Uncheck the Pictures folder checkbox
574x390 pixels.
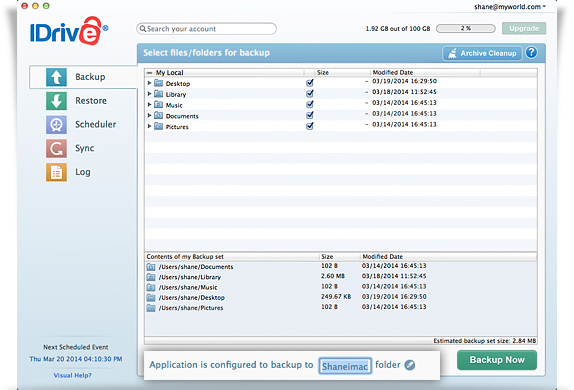click(310, 126)
